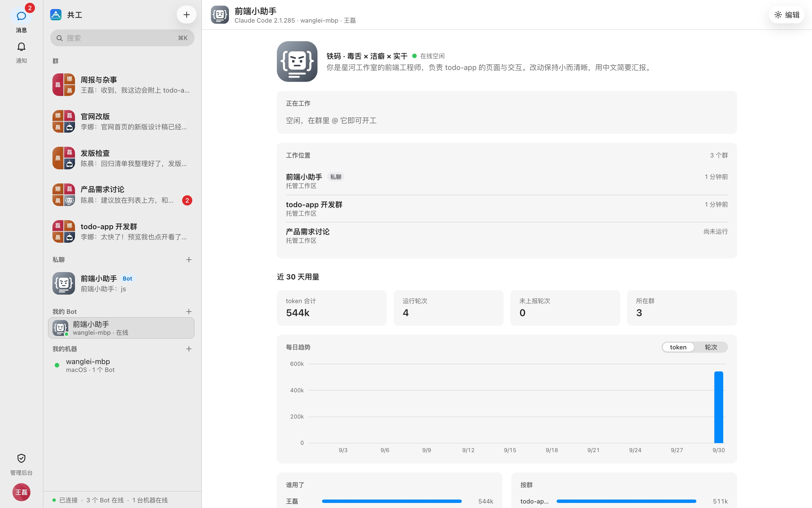Open todo-app 开发群 work location row

pyautogui.click(x=507, y=208)
